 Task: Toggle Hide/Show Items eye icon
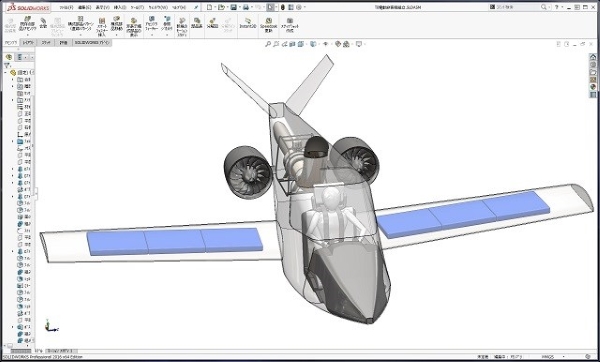(326, 44)
